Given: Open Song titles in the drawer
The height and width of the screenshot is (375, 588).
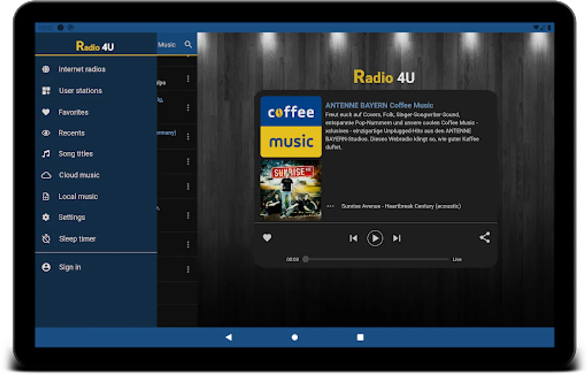Looking at the screenshot, I should click(x=96, y=154).
